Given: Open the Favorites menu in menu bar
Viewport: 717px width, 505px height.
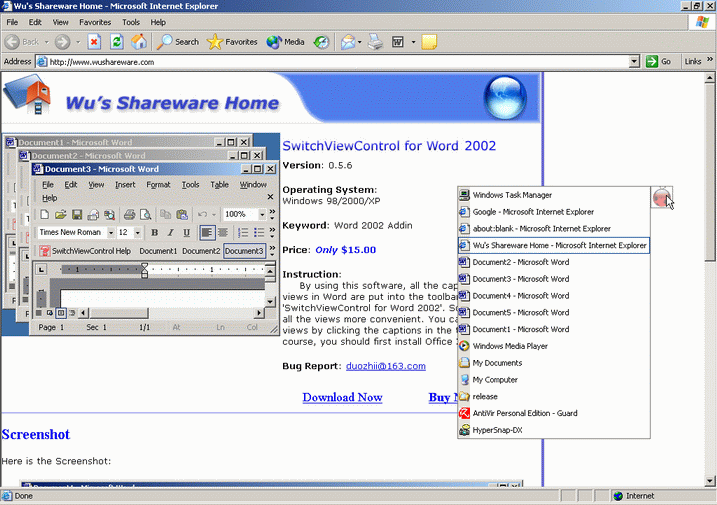Looking at the screenshot, I should click(95, 22).
